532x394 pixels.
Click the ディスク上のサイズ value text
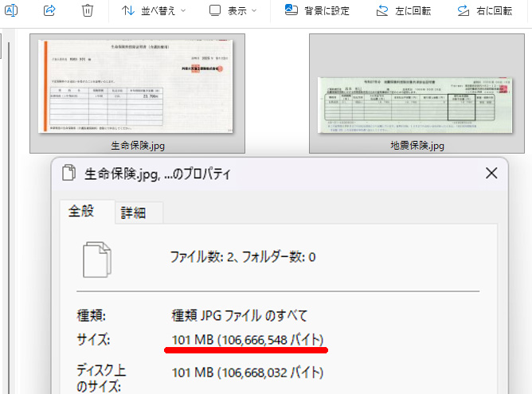[x=248, y=373]
